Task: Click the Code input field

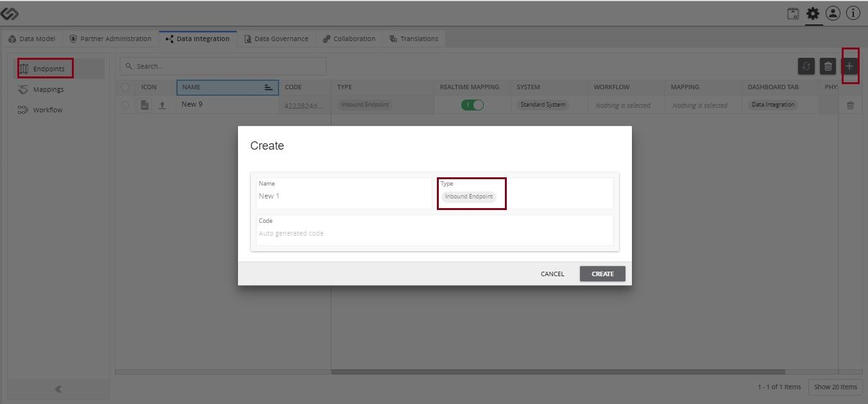Action: point(434,230)
